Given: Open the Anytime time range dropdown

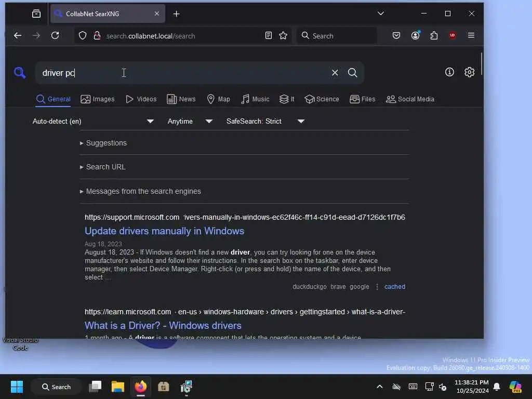Looking at the screenshot, I should (x=190, y=121).
